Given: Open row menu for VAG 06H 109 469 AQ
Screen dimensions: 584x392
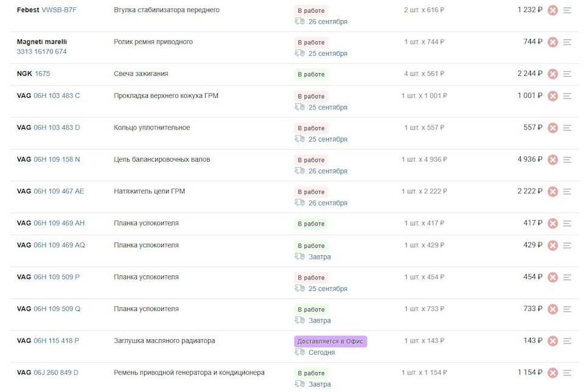Looking at the screenshot, I should [x=567, y=246].
